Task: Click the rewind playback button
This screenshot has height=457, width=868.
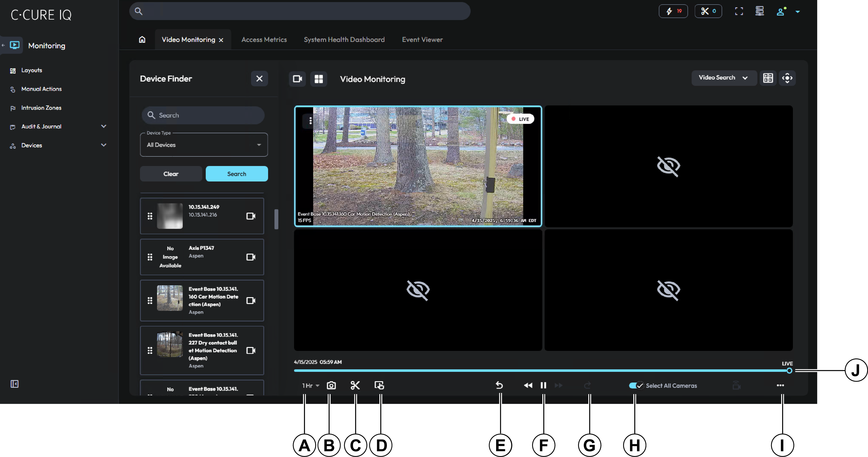Action: (528, 385)
